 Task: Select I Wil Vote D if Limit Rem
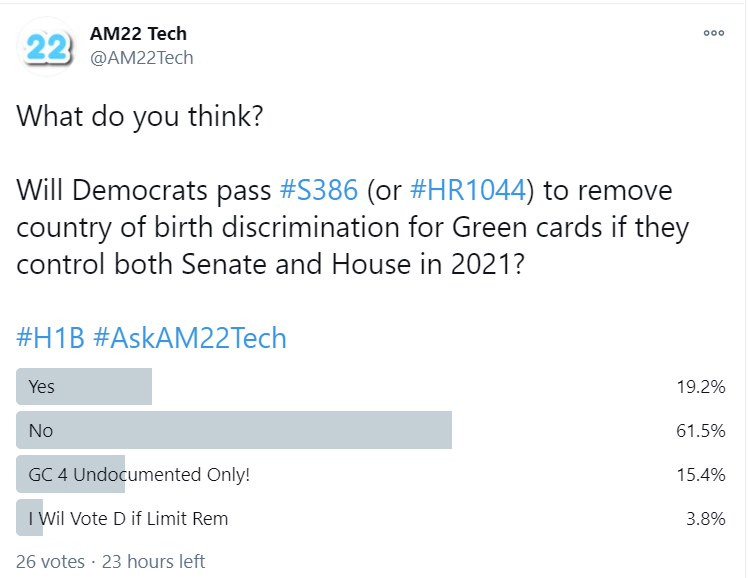[371, 518]
